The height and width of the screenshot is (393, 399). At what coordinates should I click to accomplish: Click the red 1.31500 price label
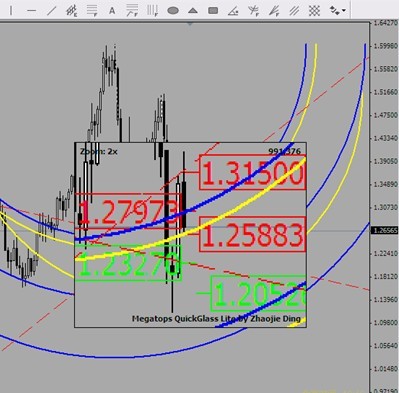click(253, 173)
